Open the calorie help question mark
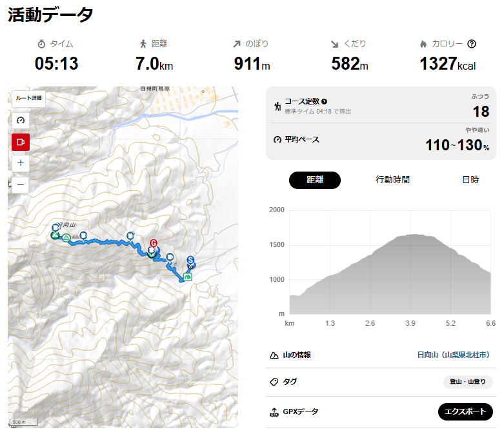Viewport: 504px width, 436px height. [472, 44]
